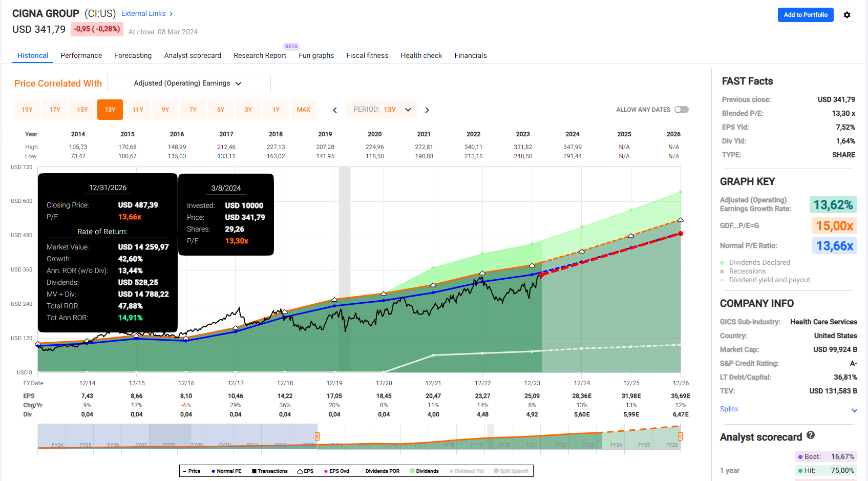Click the blue 13,66x Normal P/E swatch
868x481 pixels.
[834, 246]
